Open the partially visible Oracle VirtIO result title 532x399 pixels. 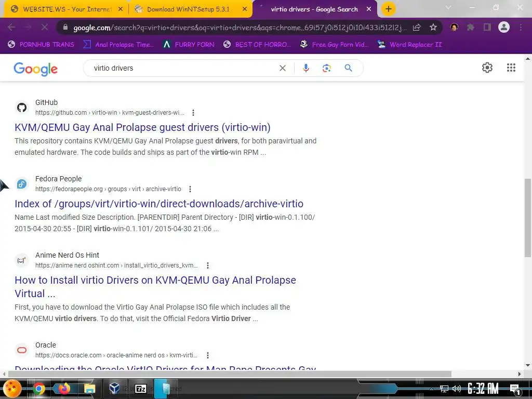click(165, 367)
